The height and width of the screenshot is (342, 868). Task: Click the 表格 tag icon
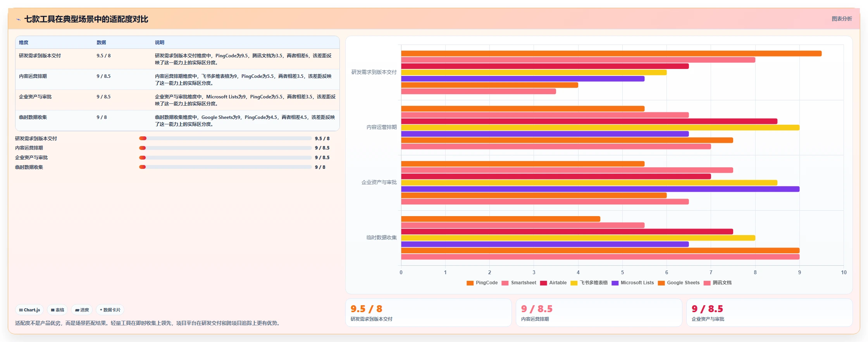click(x=53, y=310)
